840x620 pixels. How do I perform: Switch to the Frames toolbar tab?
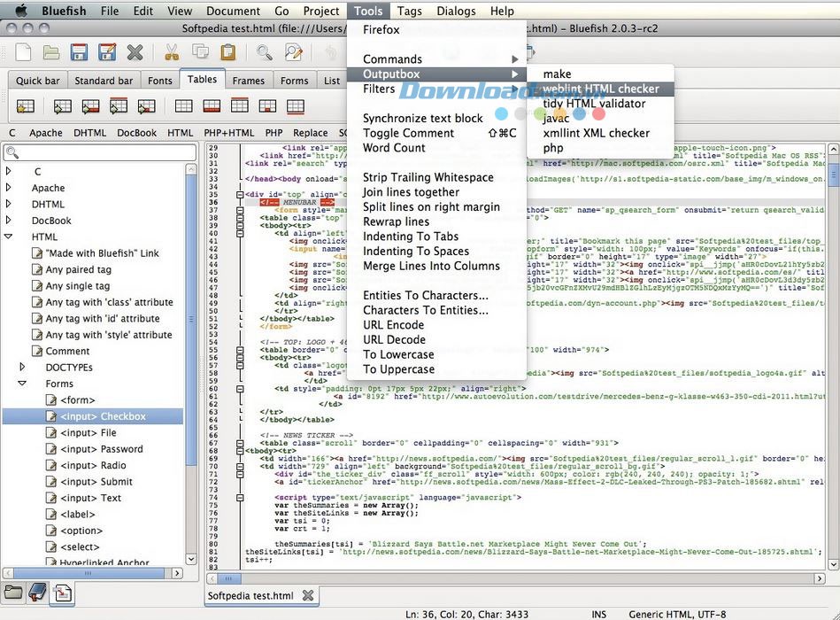pos(248,81)
